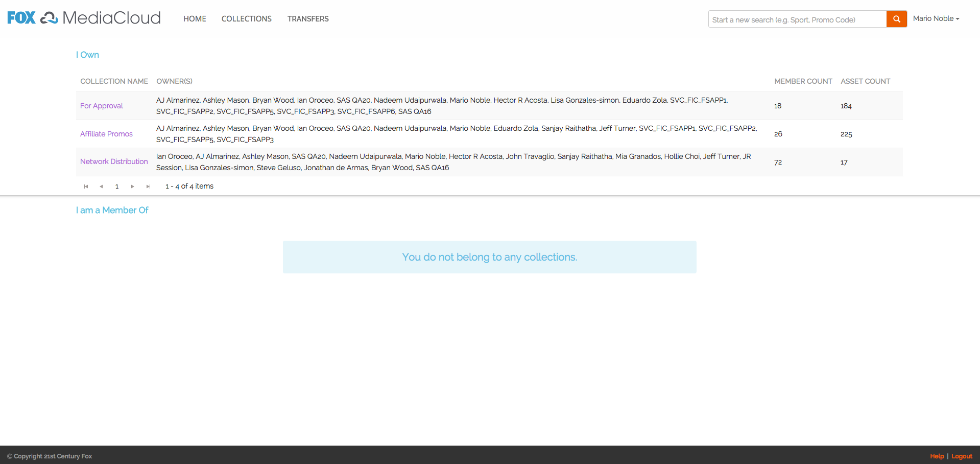Open the Network Distribution collection

[x=114, y=161]
